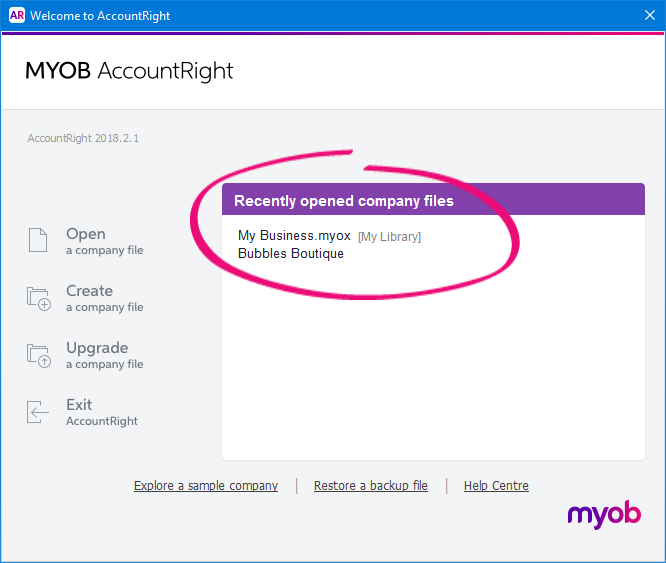Click the Open company file document icon

click(38, 240)
